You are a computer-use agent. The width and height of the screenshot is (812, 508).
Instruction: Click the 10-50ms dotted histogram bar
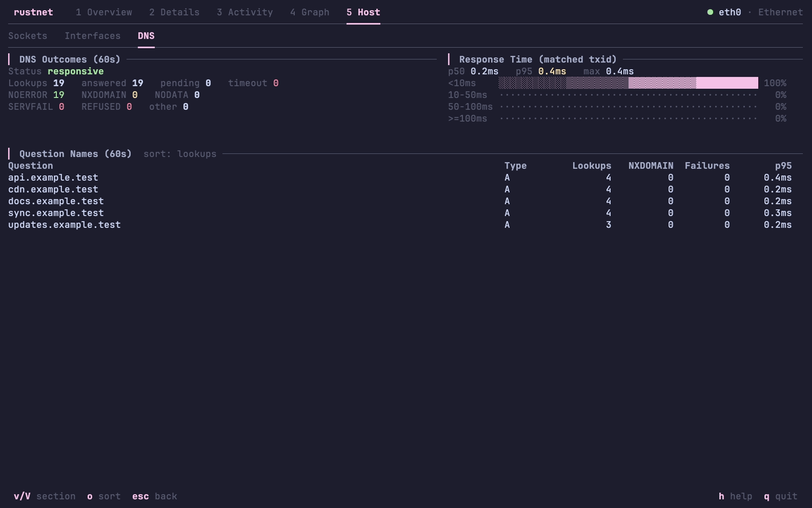[628, 95]
